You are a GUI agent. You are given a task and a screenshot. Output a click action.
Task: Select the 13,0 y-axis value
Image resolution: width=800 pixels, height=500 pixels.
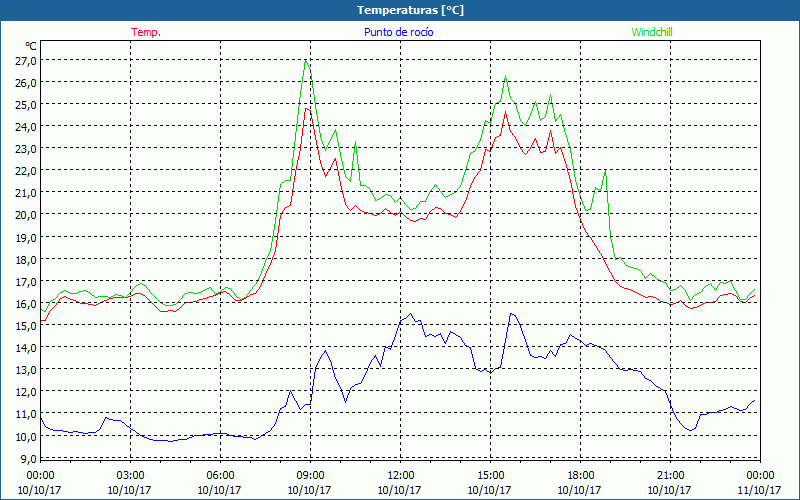click(26, 369)
